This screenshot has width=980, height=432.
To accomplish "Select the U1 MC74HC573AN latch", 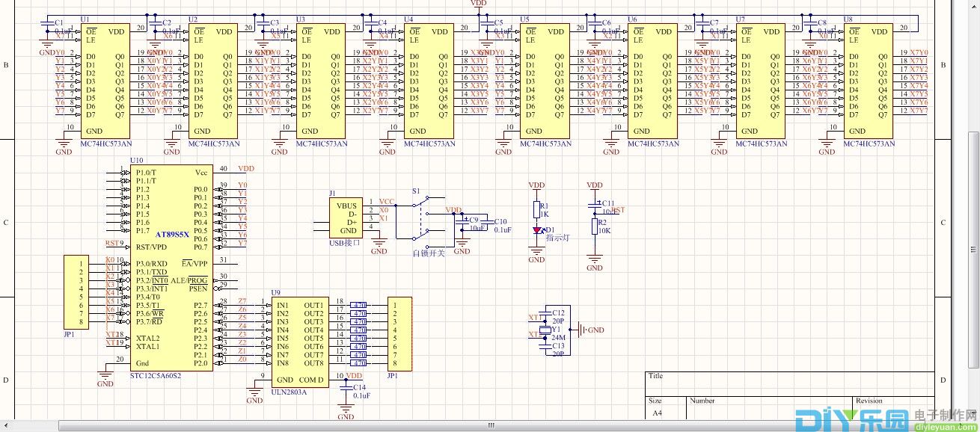I will point(105,81).
